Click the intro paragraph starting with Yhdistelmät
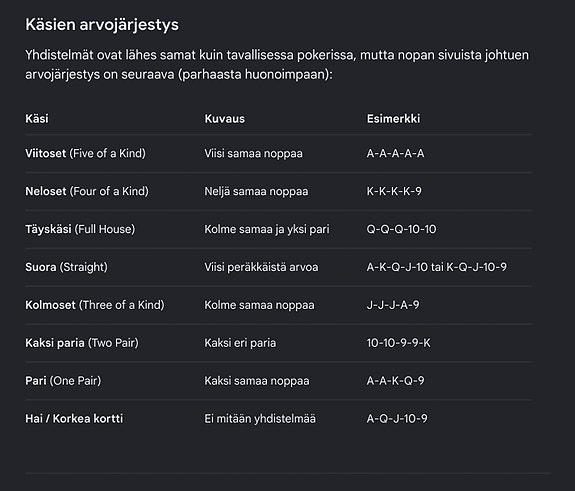575x491 pixels. click(277, 65)
